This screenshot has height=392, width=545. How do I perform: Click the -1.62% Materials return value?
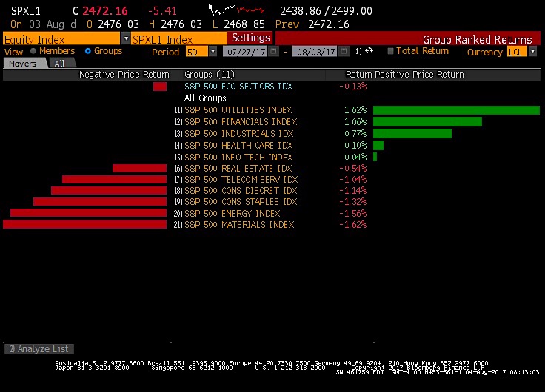[352, 225]
